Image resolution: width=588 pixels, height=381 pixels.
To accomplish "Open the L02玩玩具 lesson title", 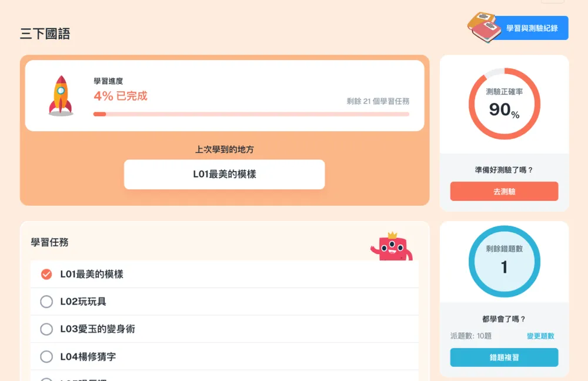I will [83, 302].
